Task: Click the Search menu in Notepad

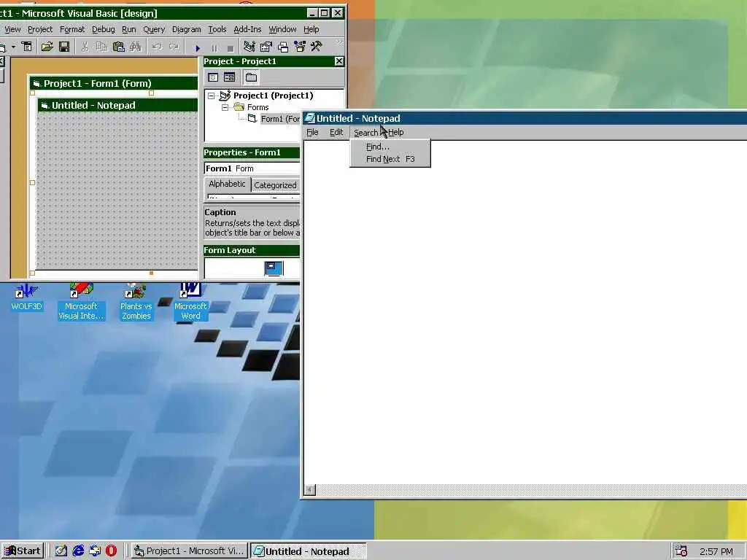Action: point(366,133)
